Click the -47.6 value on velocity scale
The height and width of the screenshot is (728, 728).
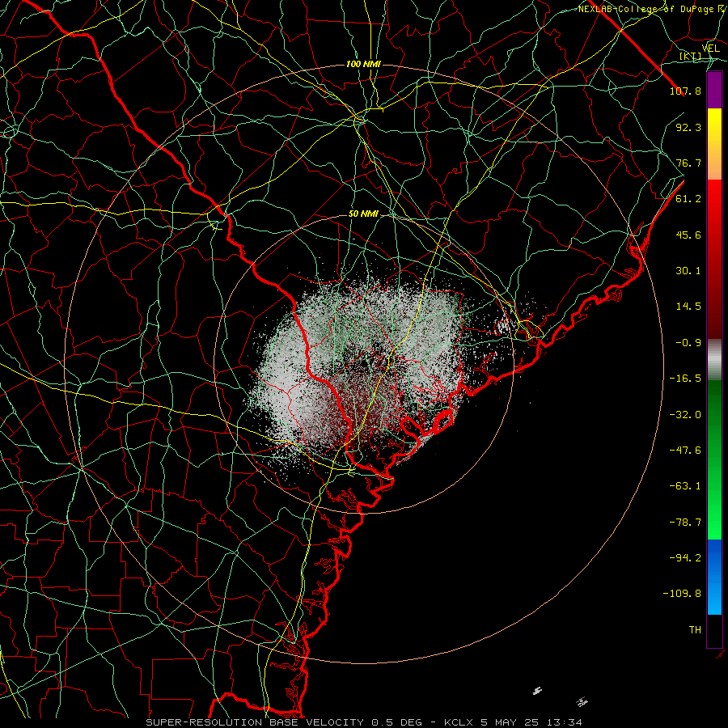[685, 451]
